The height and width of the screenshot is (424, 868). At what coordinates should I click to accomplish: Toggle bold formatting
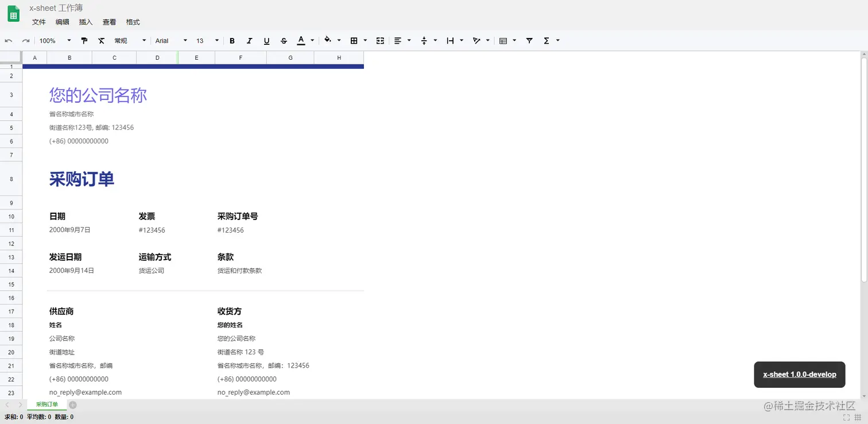tap(232, 40)
